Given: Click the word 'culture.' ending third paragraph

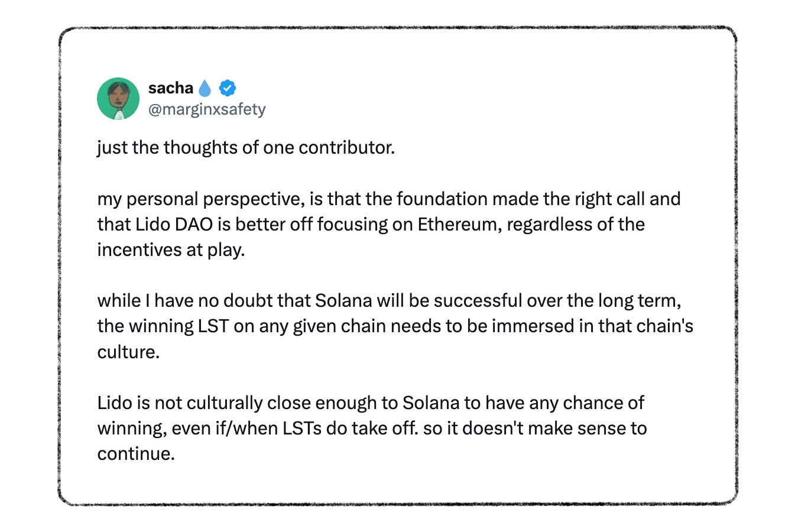Looking at the screenshot, I should pos(128,351).
